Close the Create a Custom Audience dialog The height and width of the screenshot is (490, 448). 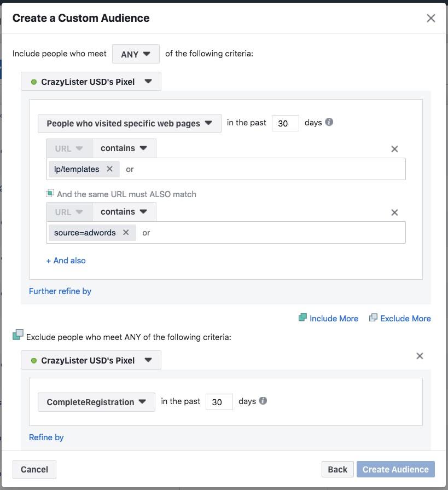tap(430, 18)
